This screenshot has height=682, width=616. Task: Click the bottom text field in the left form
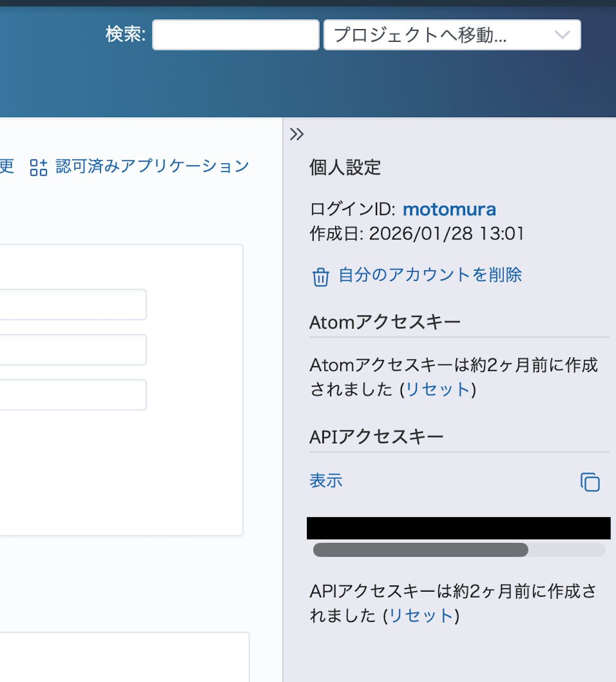pyautogui.click(x=72, y=395)
